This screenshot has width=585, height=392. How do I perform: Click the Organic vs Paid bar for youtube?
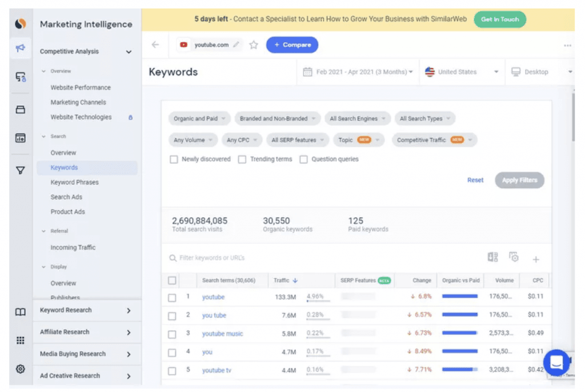pyautogui.click(x=460, y=296)
